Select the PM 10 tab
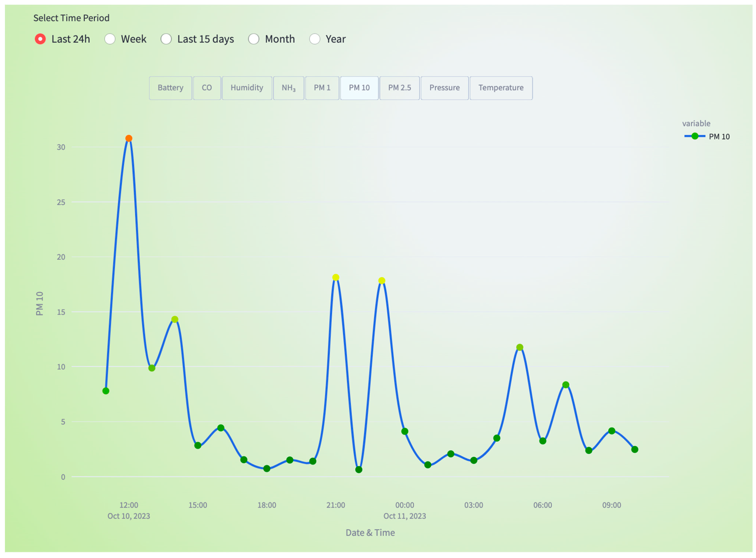 coord(359,88)
